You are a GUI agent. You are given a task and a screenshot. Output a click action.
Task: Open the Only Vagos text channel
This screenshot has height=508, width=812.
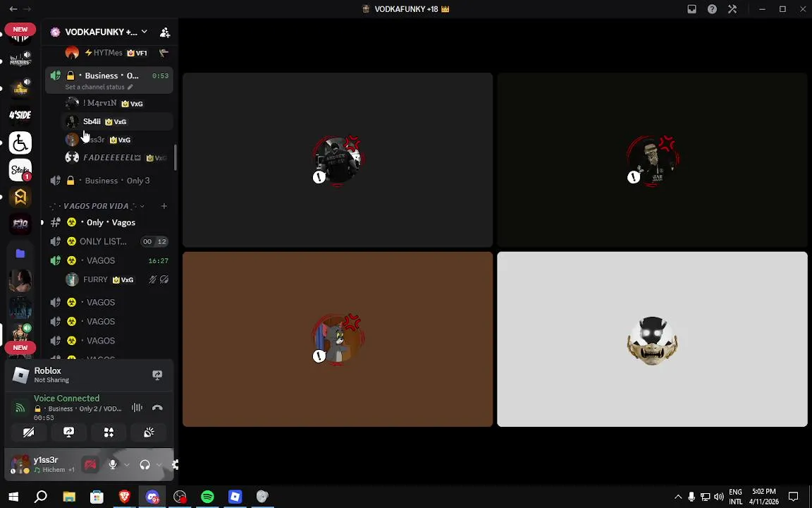109,222
